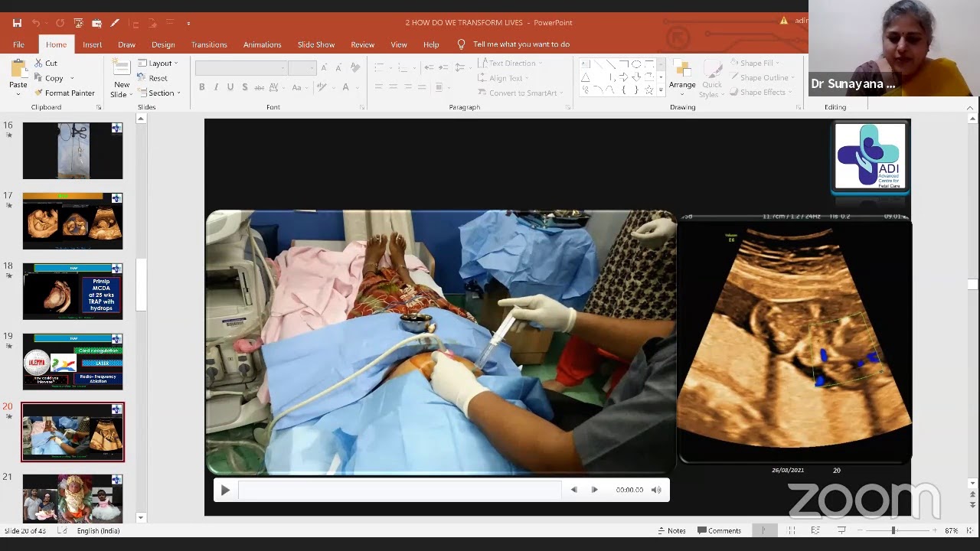Open the font size combo box
This screenshot has height=551, width=980.
tap(302, 68)
